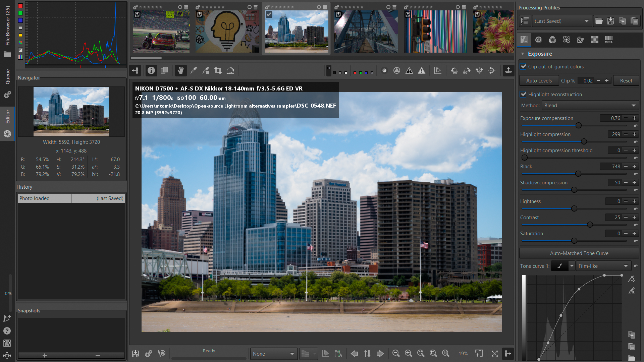Activate the Crop tool
The width and height of the screenshot is (644, 362).
pos(218,70)
